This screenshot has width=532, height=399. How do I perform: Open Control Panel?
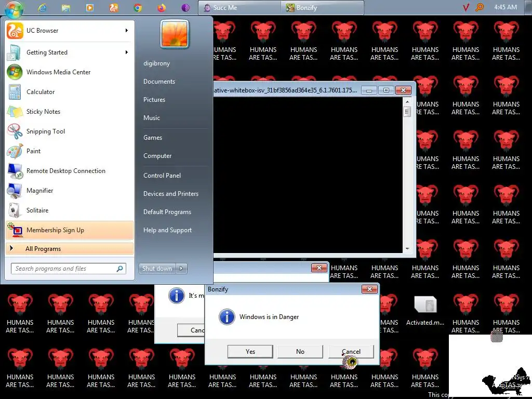point(162,176)
